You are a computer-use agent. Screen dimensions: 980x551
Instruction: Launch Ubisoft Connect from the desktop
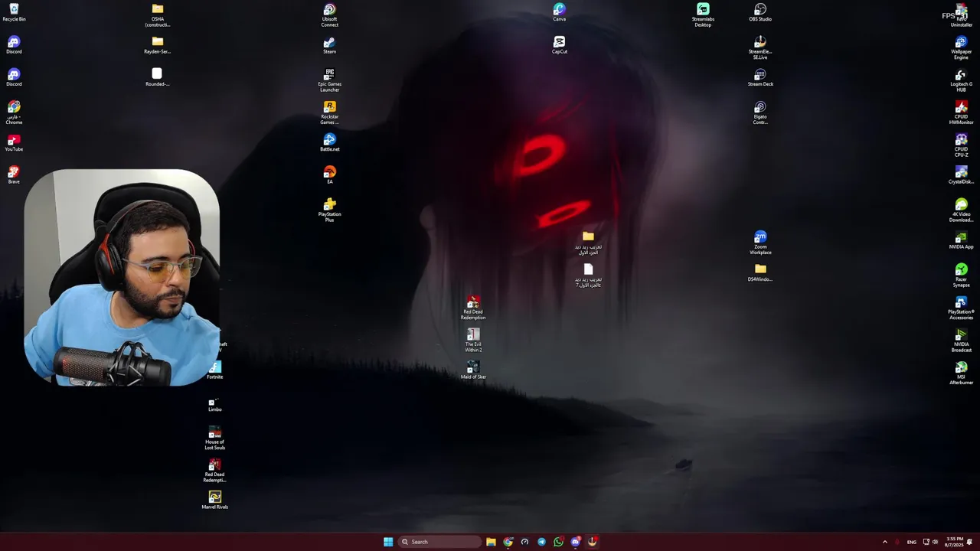[329, 15]
